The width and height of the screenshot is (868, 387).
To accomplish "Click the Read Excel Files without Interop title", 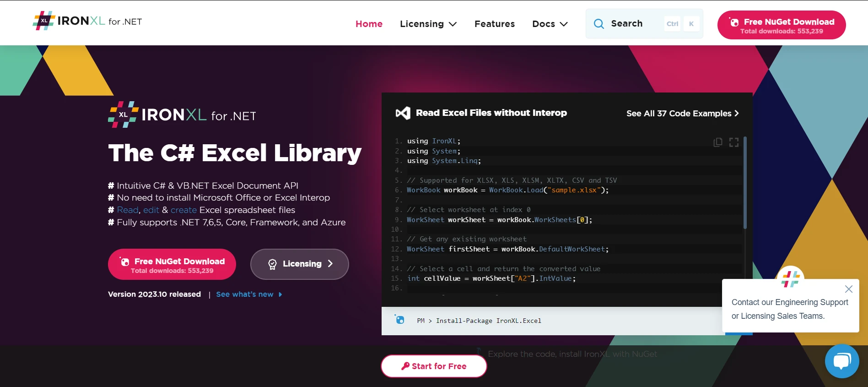I will [x=491, y=113].
